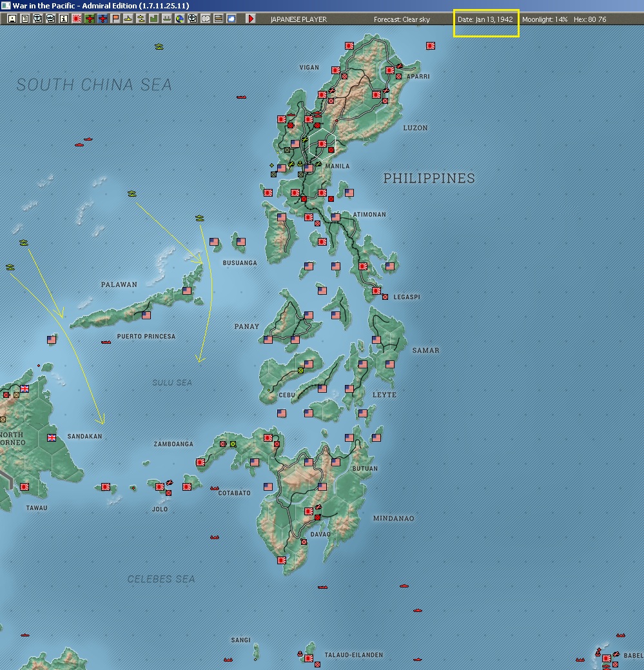
Task: Click the green land units toolbar icon
Action: point(166,19)
